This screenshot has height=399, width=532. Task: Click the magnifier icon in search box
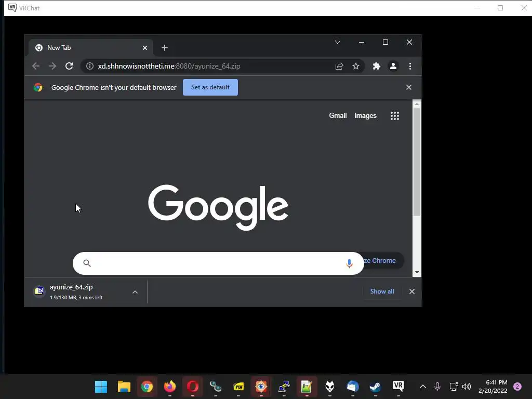[87, 263]
